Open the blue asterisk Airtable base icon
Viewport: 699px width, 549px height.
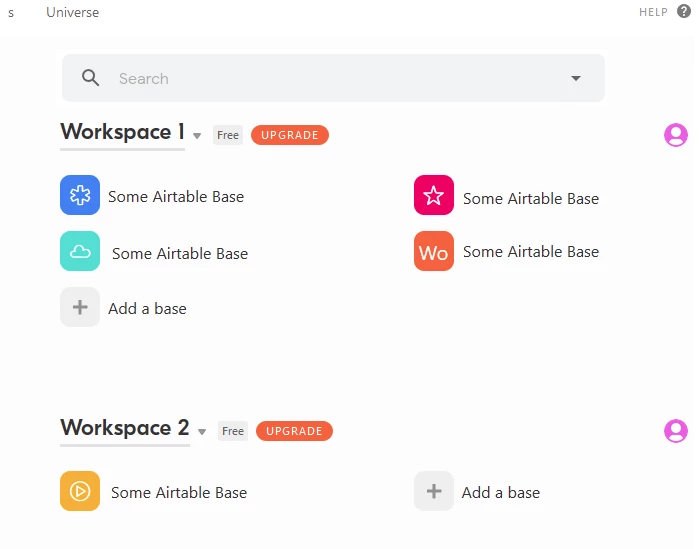[x=80, y=195]
